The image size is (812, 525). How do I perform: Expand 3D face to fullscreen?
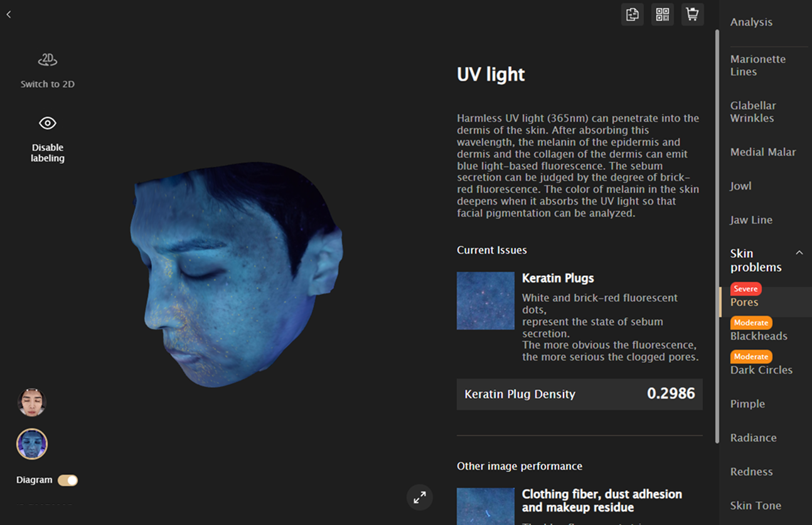[x=420, y=497]
